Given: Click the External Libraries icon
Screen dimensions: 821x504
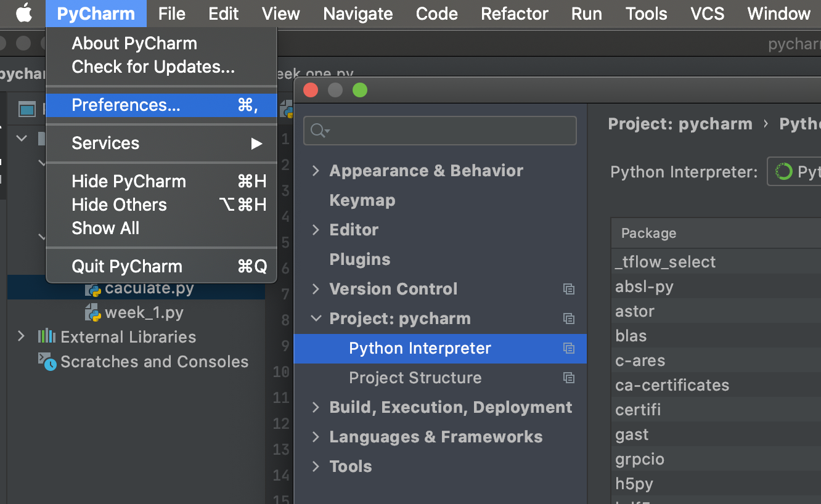Looking at the screenshot, I should coord(47,336).
